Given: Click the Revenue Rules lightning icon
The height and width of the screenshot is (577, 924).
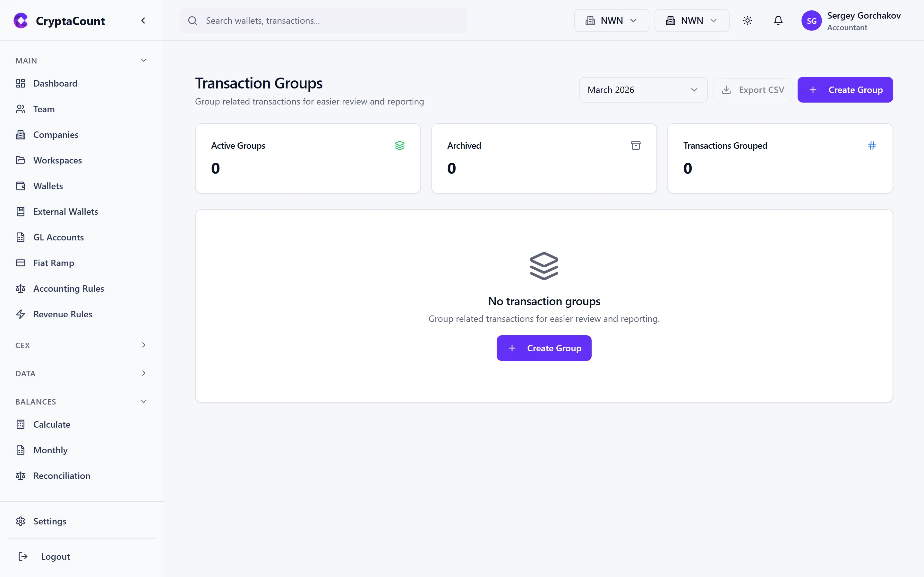Looking at the screenshot, I should (x=21, y=314).
